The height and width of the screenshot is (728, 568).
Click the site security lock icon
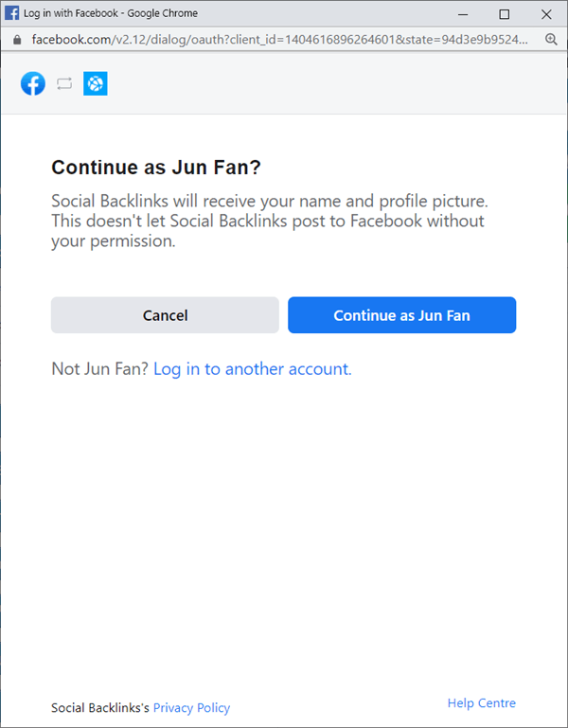16,40
